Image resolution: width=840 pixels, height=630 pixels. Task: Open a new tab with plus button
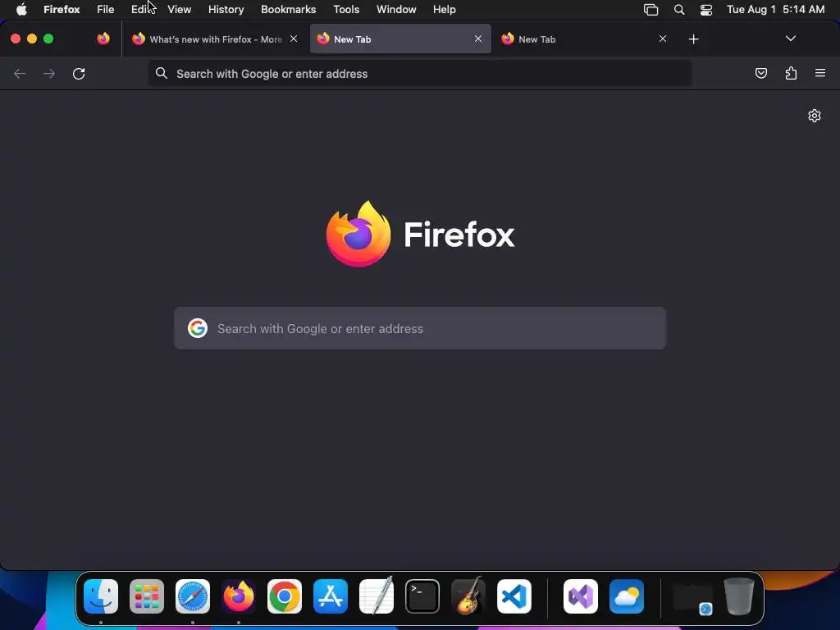(x=694, y=39)
